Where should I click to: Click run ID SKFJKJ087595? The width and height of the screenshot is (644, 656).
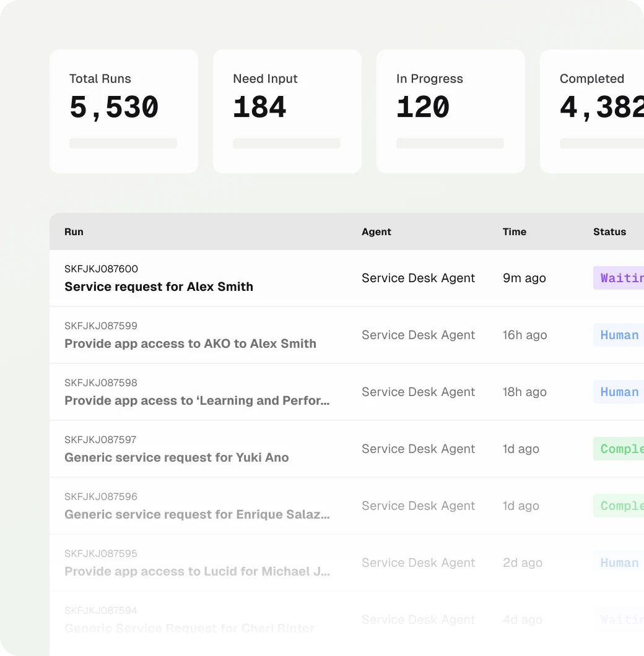(101, 553)
